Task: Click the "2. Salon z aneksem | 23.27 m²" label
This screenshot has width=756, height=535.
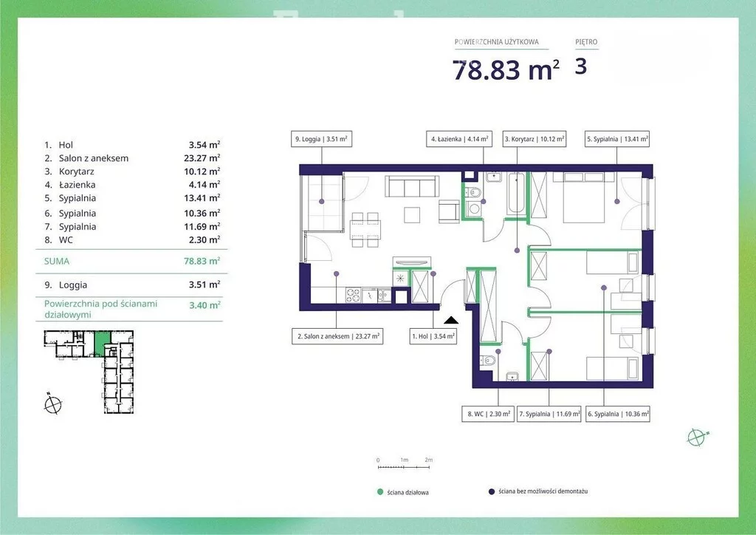Action: (x=337, y=336)
